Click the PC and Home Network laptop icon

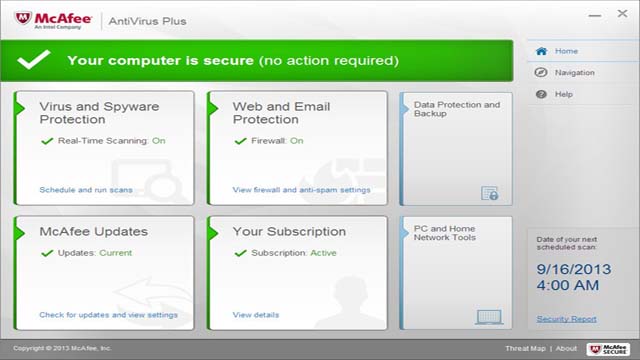(489, 317)
